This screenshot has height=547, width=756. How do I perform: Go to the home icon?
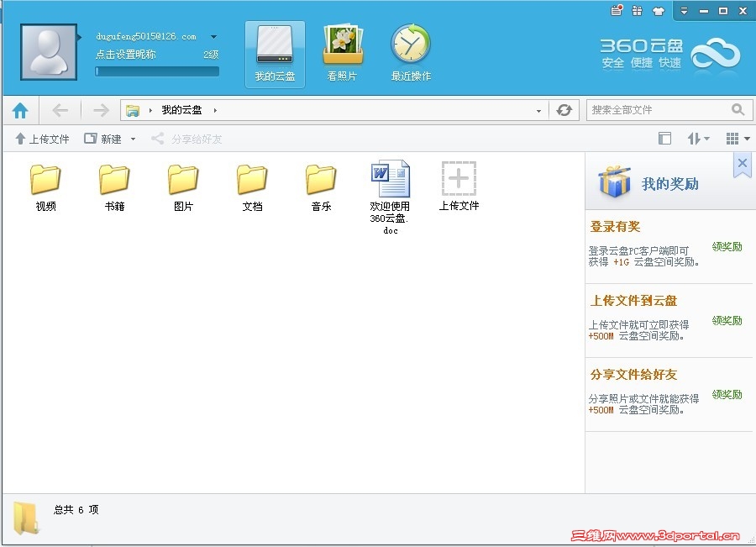pyautogui.click(x=20, y=110)
